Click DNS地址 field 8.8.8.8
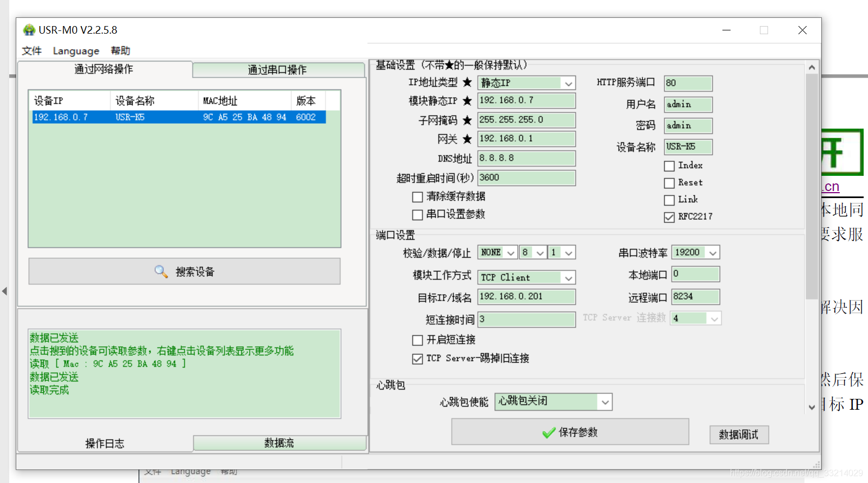Screen dimensions: 868x483 point(526,158)
